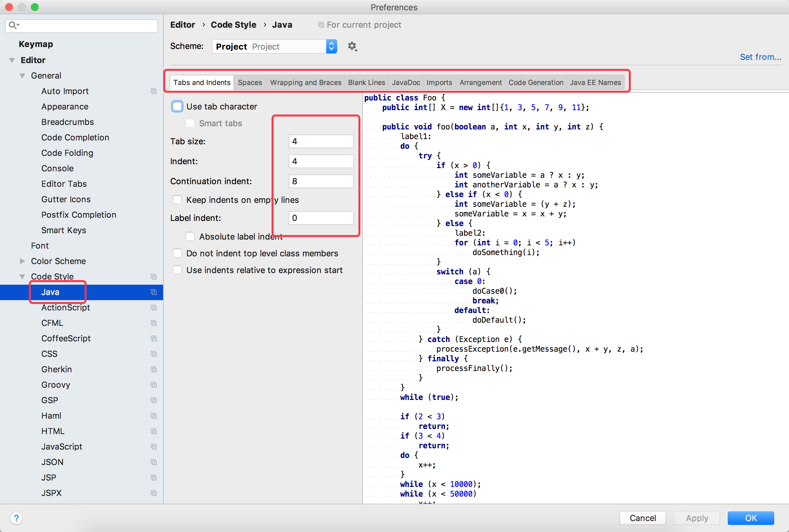789x532 pixels.
Task: Collapse the Editor tree section
Action: 12,60
